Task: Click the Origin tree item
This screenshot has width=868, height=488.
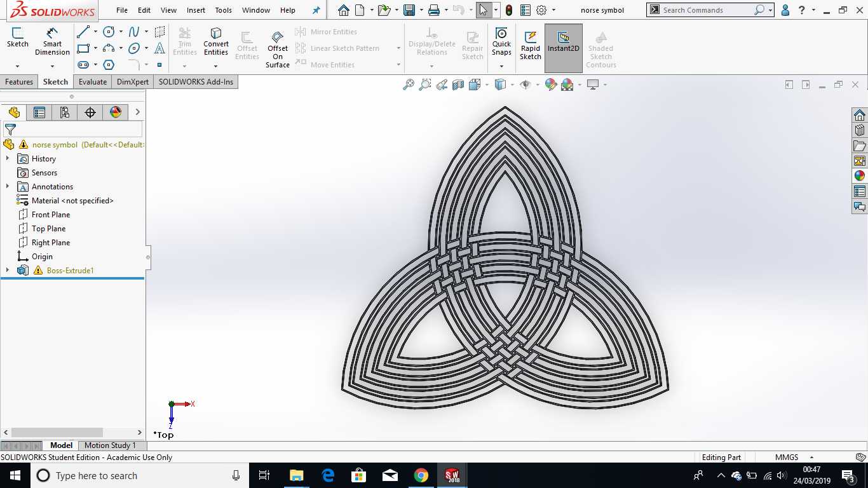Action: [42, 257]
